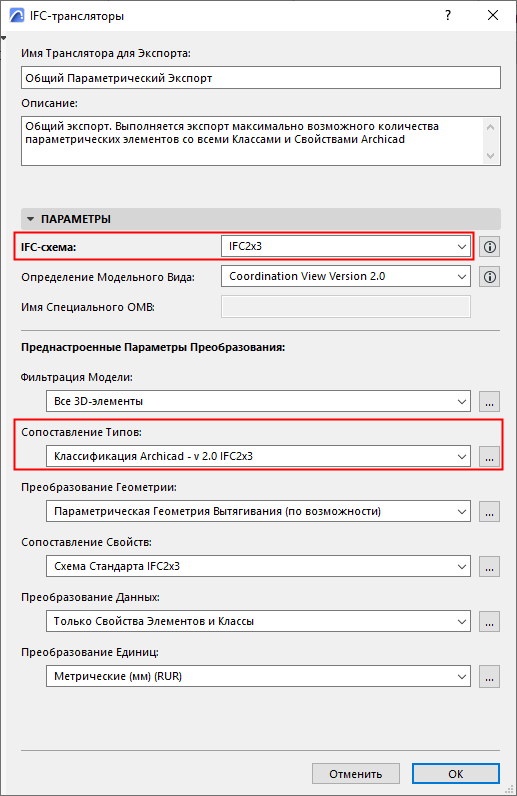Click the Отменить button
This screenshot has height=796, width=517.
point(356,774)
